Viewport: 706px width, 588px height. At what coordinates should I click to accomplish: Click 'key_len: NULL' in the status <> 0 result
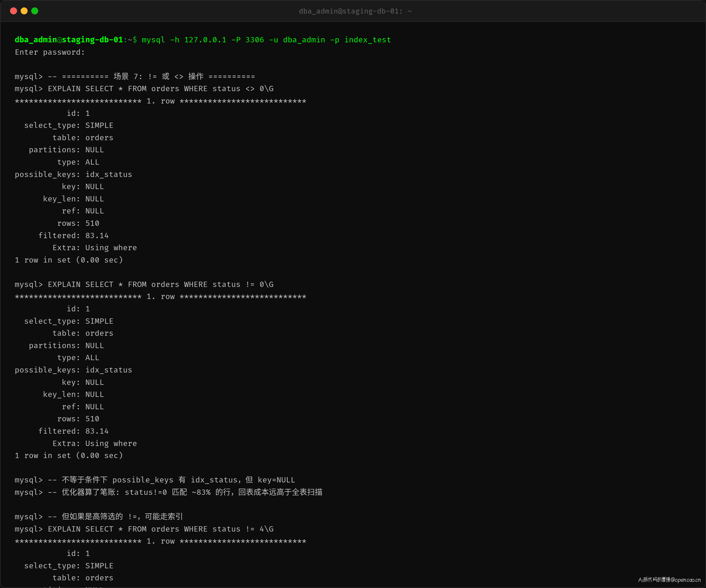pos(73,199)
